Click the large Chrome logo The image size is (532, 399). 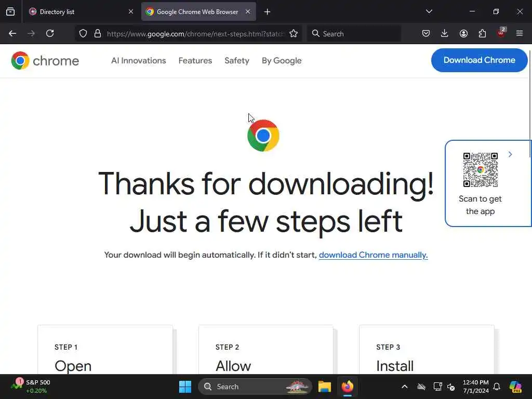pos(263,136)
